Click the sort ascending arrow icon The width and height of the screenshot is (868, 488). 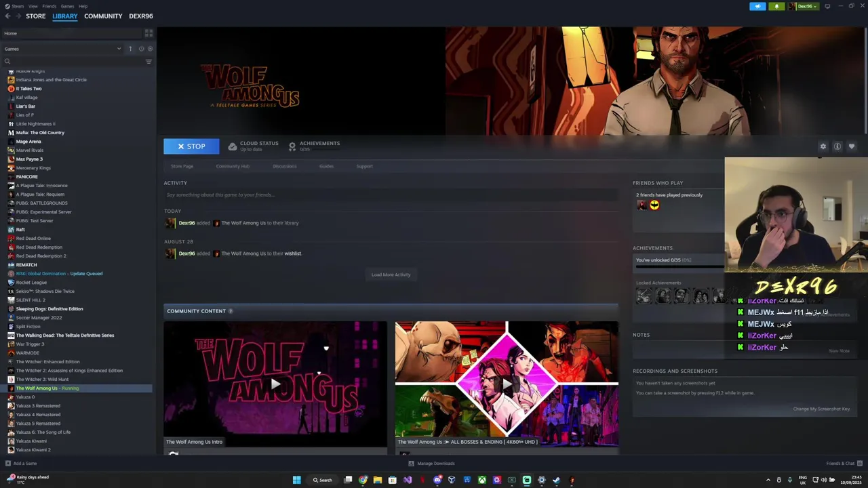tap(130, 49)
